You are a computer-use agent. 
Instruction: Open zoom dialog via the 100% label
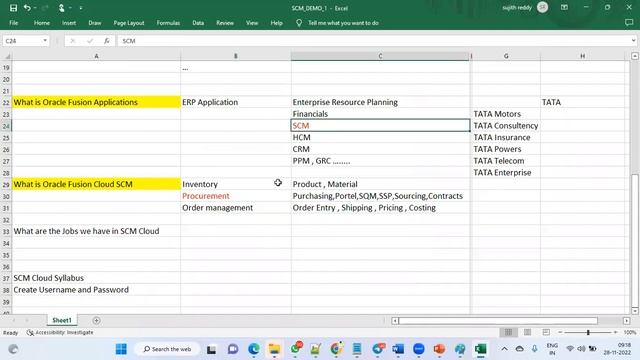pos(630,332)
